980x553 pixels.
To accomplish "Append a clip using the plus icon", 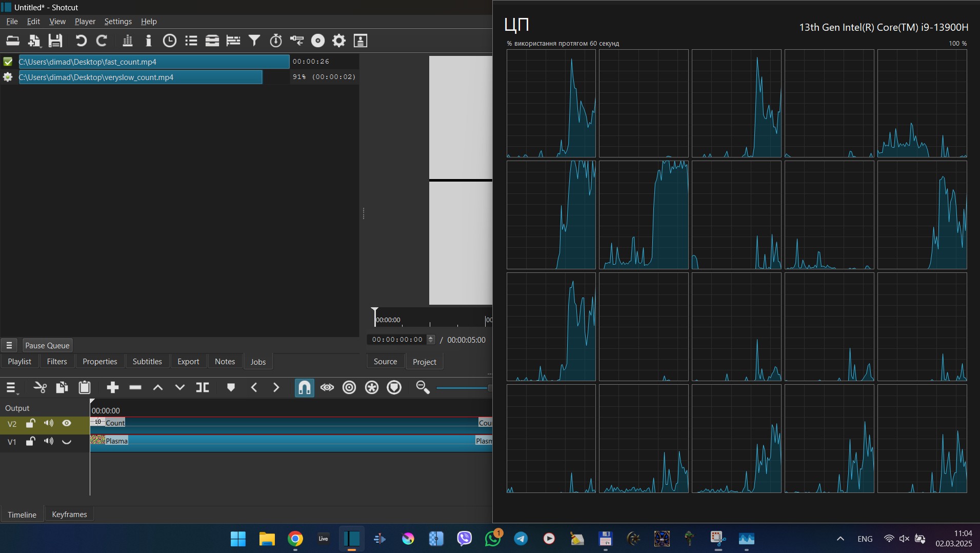I will click(112, 387).
